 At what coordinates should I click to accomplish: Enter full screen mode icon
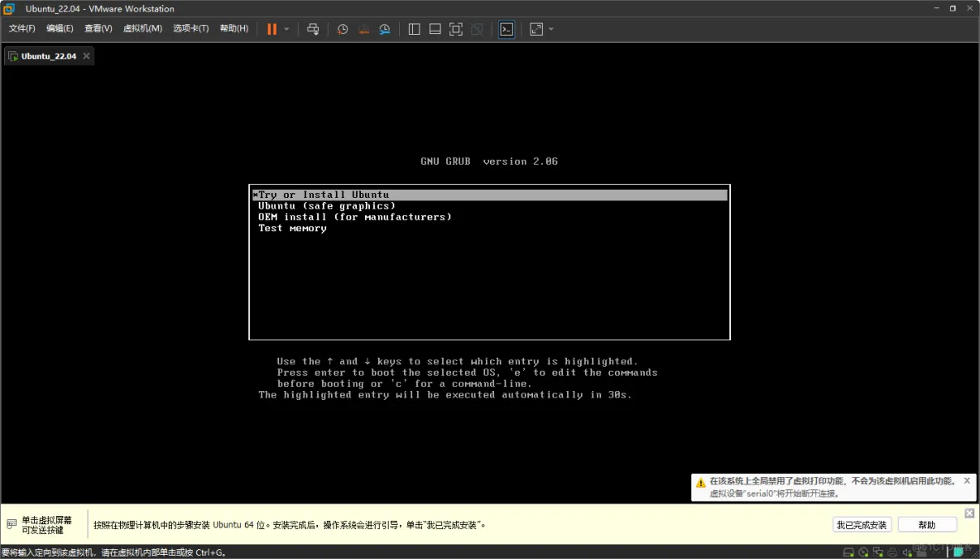[x=455, y=29]
